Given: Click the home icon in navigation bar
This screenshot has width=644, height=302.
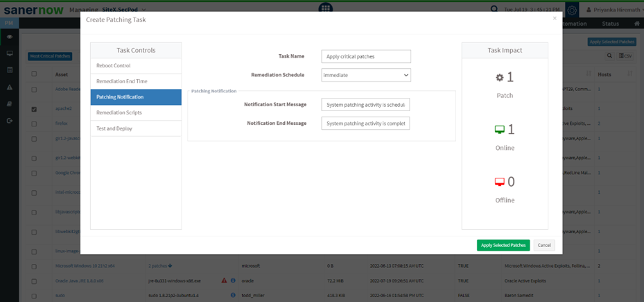Looking at the screenshot, I should [x=636, y=24].
